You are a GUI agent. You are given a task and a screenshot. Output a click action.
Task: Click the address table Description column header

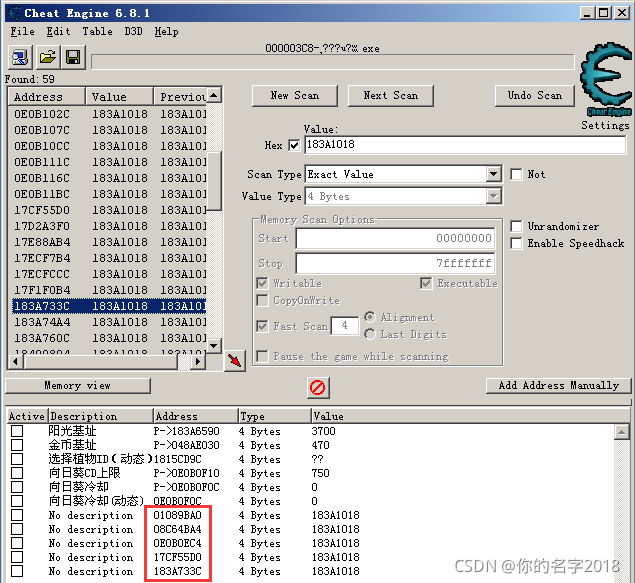tap(101, 416)
